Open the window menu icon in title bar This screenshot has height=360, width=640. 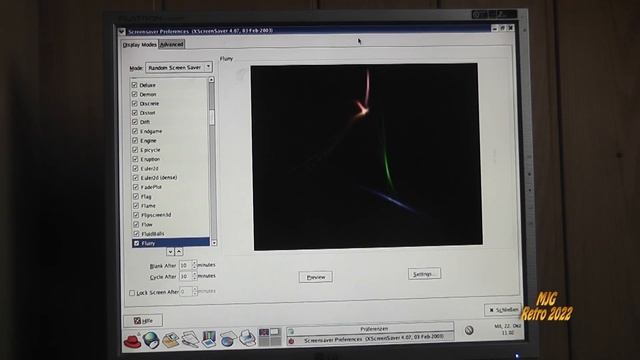122,31
